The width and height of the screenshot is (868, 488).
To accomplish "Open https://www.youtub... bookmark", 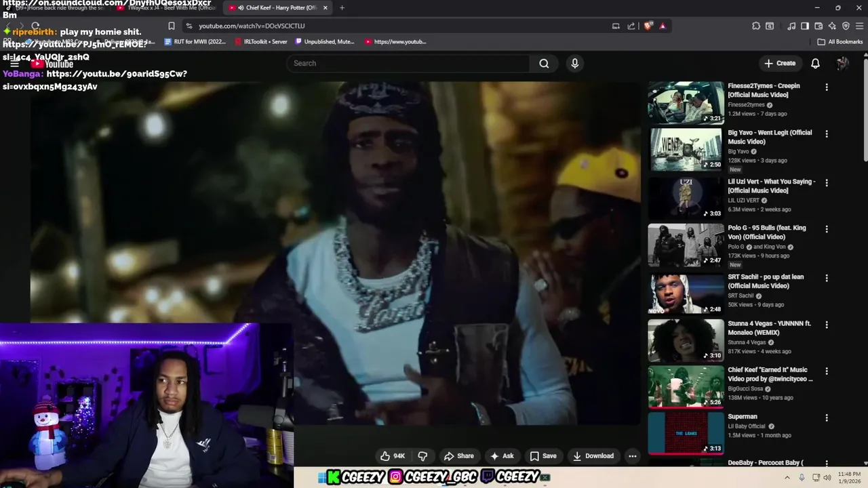I will coord(395,41).
